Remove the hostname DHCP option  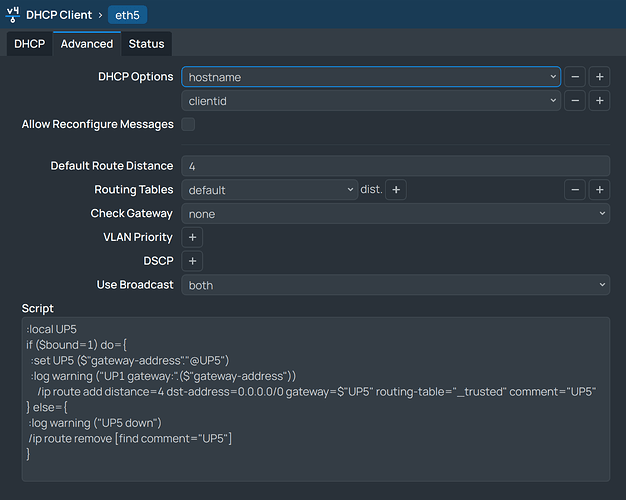576,77
